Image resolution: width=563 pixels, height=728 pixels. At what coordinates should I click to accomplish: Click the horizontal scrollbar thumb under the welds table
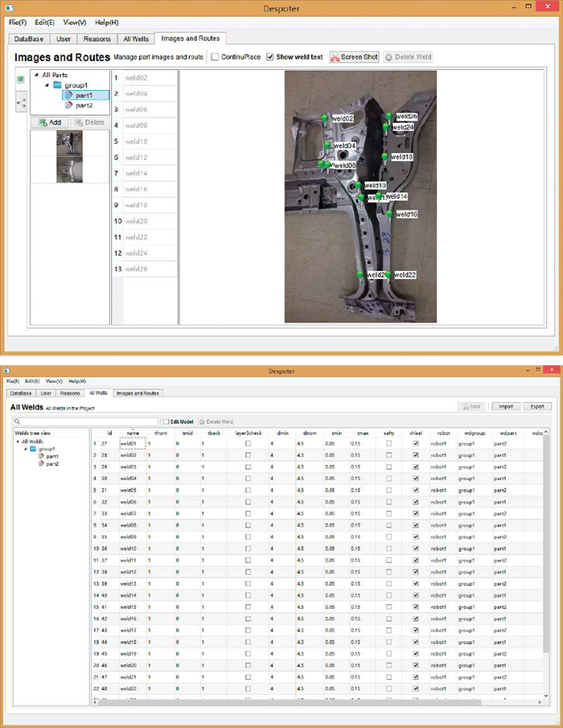[290, 702]
